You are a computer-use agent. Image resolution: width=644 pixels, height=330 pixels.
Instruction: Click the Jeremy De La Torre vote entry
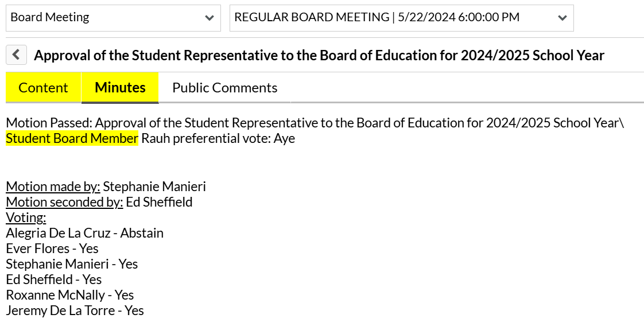(75, 310)
